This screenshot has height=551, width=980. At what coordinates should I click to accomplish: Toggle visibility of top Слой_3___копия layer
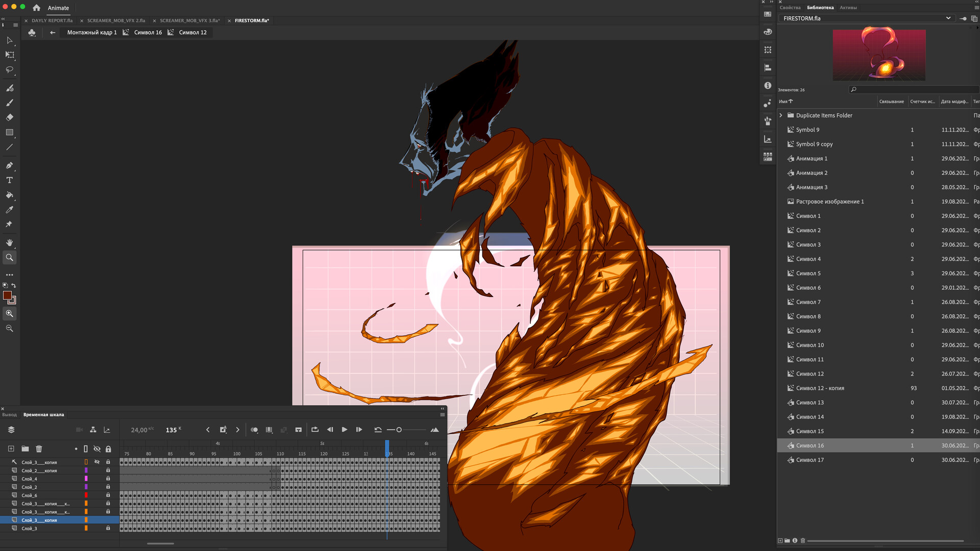click(97, 462)
